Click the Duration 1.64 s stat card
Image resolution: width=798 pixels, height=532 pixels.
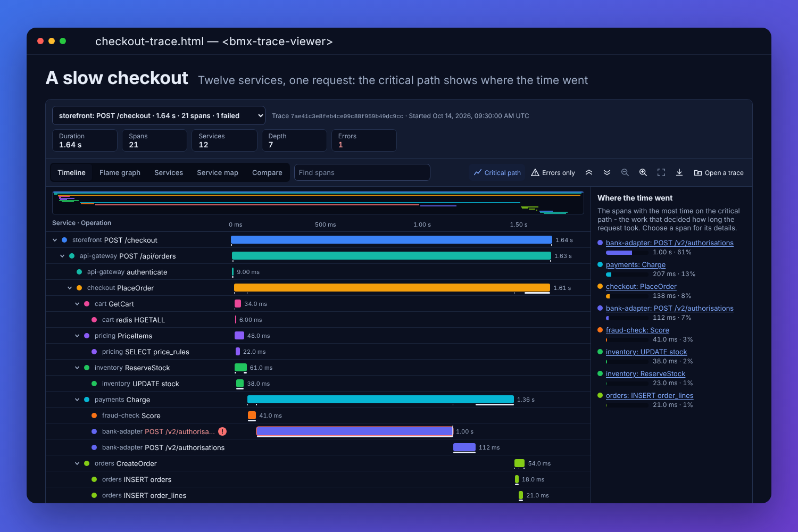85,140
